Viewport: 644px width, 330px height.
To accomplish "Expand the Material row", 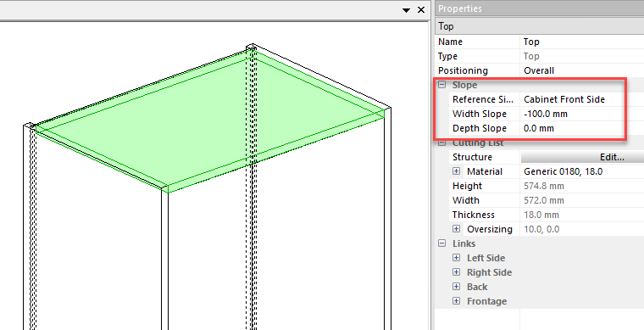I will coord(456,171).
